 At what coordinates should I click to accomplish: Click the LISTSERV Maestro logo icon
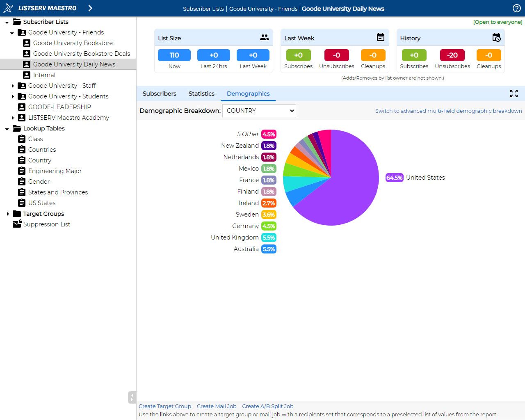coord(8,8)
